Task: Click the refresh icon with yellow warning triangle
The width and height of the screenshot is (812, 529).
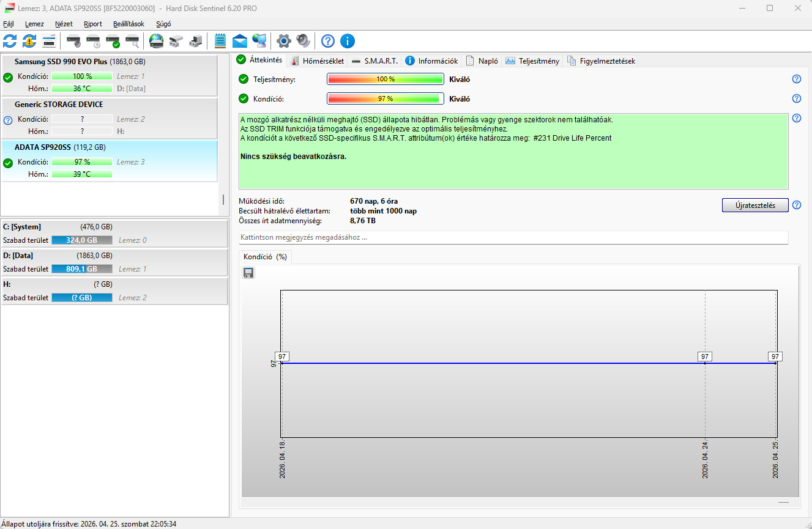Action: 29,41
